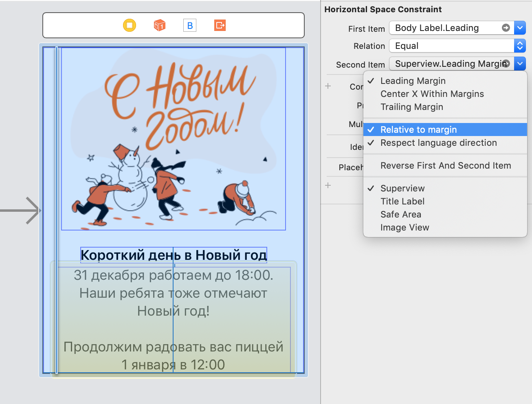Click the plus beside the Constant row

(x=328, y=86)
